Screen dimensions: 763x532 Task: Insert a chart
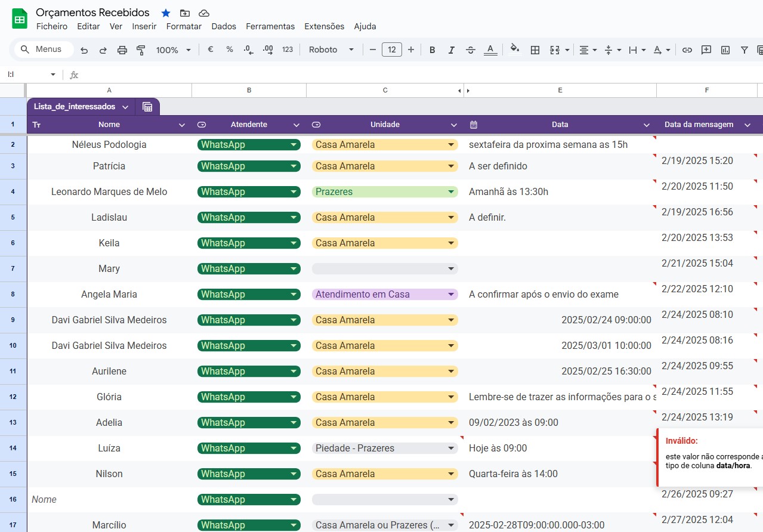click(x=725, y=50)
